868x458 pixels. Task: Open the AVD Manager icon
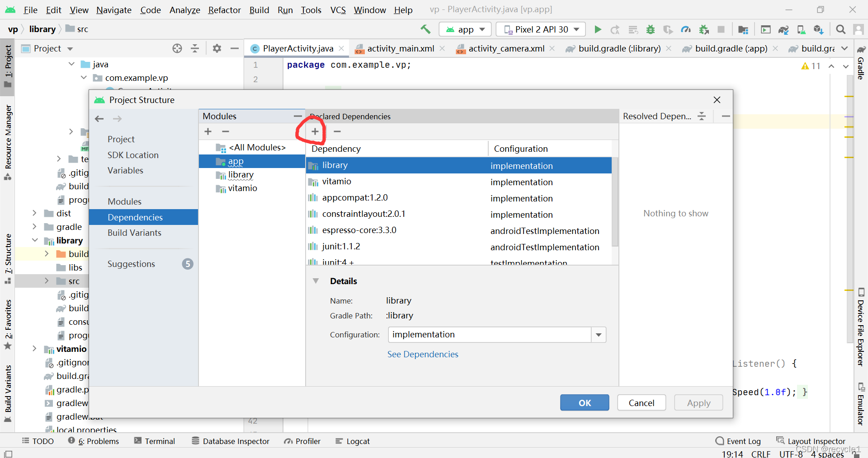801,29
